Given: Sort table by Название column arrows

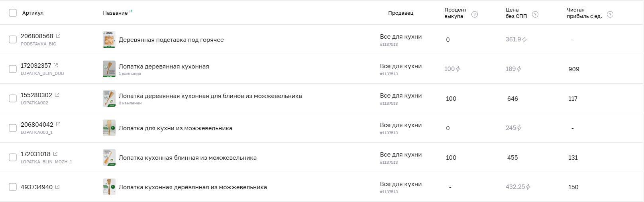Looking at the screenshot, I should pyautogui.click(x=131, y=12).
